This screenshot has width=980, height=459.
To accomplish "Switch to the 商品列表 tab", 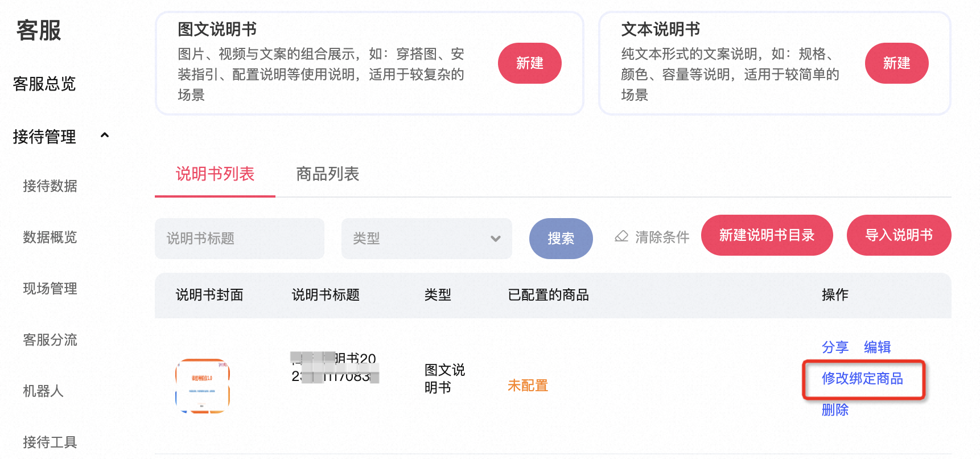I will [x=328, y=174].
